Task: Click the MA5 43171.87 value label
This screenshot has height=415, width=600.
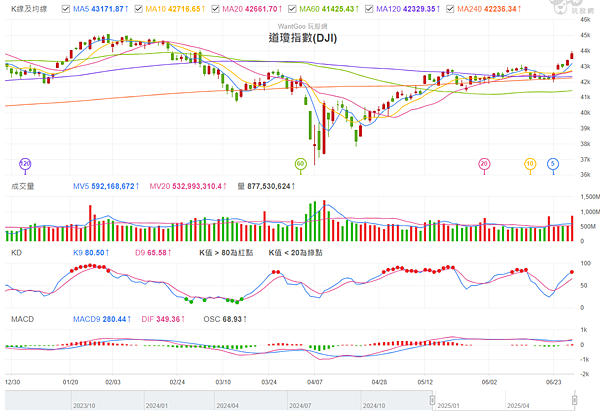Action: point(101,9)
